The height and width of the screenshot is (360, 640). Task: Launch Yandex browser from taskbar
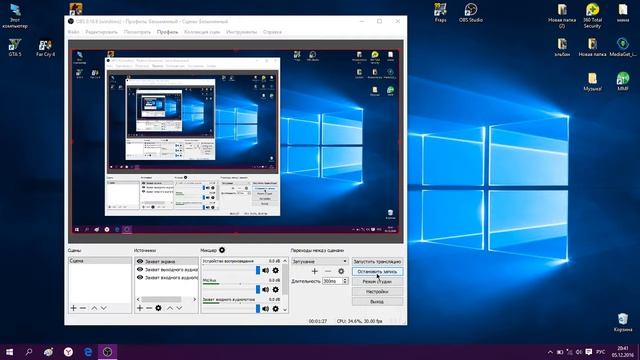[68, 352]
